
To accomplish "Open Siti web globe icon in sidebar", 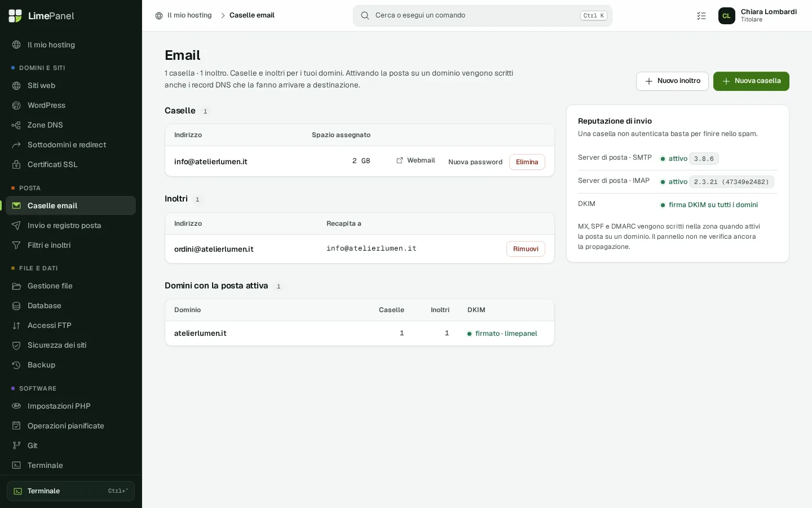I will click(x=16, y=86).
